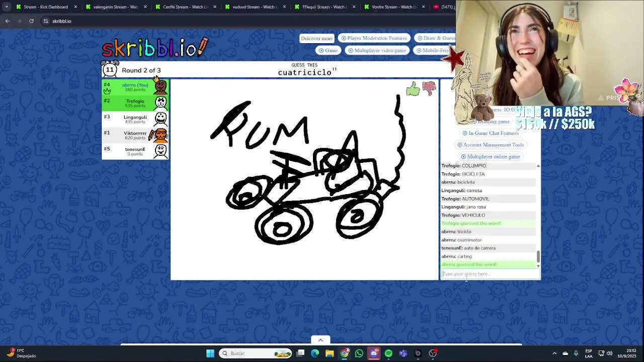The width and height of the screenshot is (644, 362).
Task: Switch to Cenffe Stream tab
Action: (185, 7)
